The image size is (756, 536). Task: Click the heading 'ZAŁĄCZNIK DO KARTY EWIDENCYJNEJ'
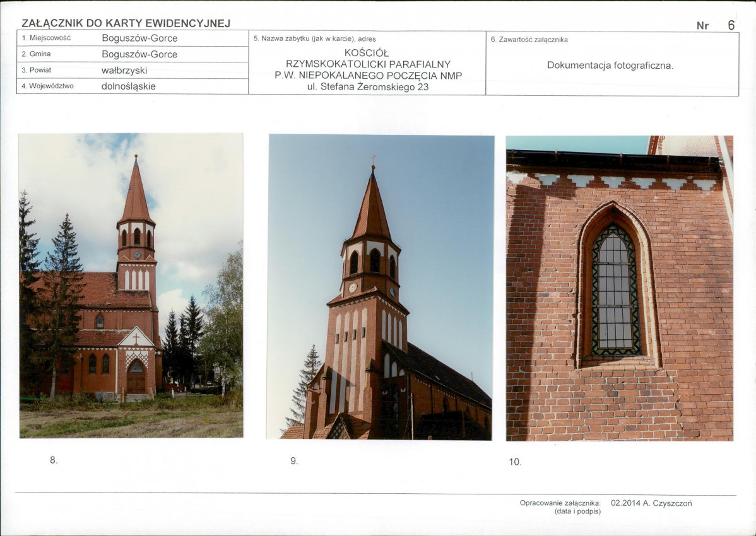(x=126, y=23)
